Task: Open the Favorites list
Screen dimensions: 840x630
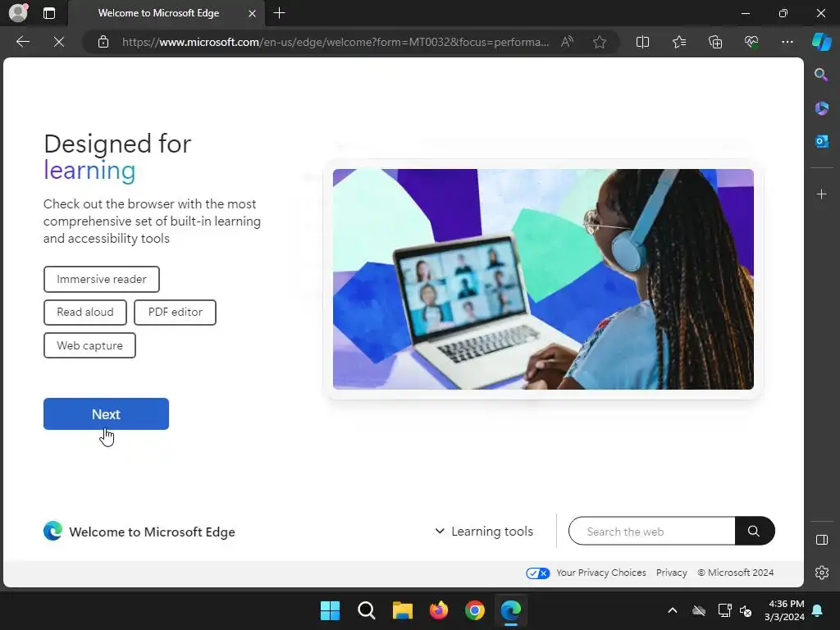Action: [678, 42]
